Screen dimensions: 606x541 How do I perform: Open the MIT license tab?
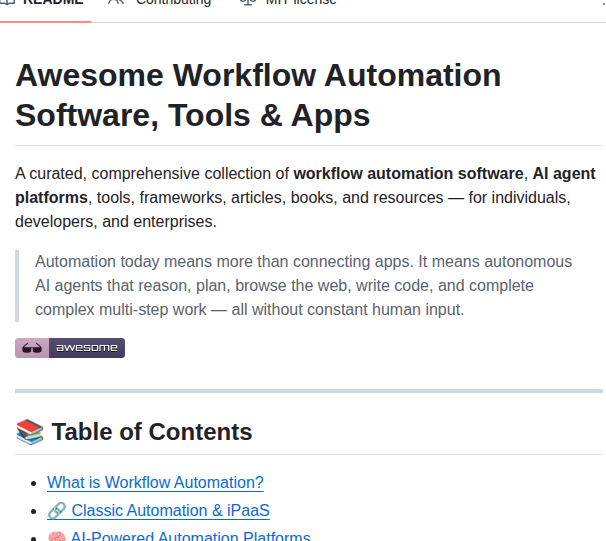288,3
